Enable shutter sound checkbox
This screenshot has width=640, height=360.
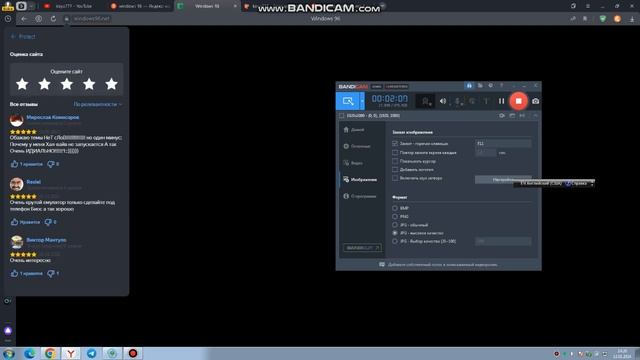(395, 178)
